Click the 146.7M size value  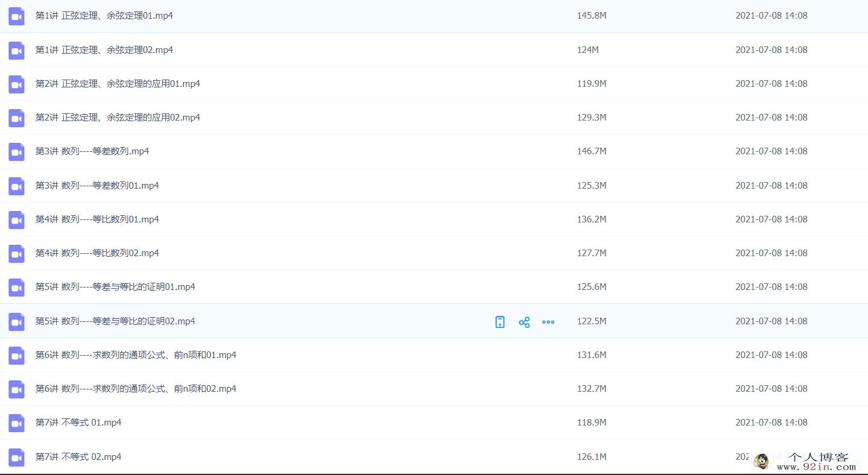point(592,151)
